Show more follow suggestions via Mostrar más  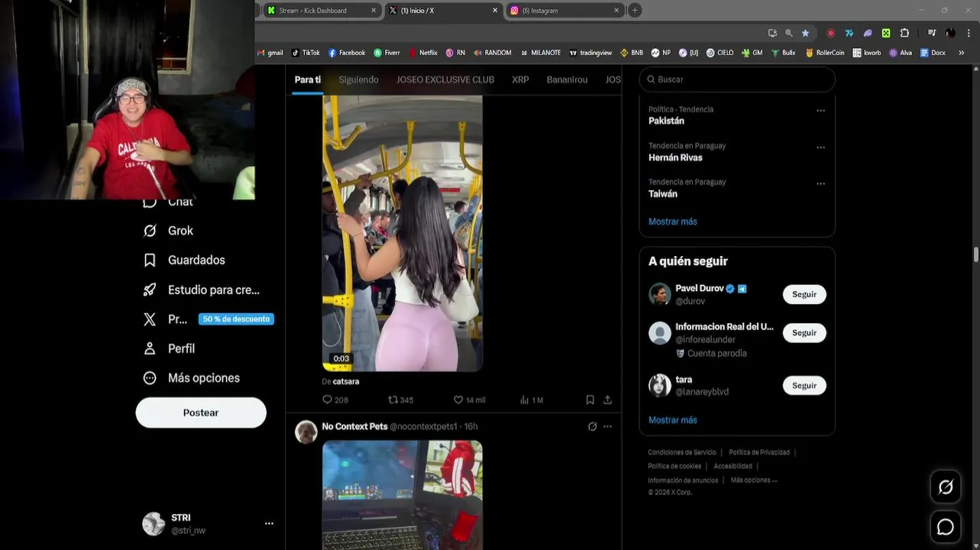673,420
